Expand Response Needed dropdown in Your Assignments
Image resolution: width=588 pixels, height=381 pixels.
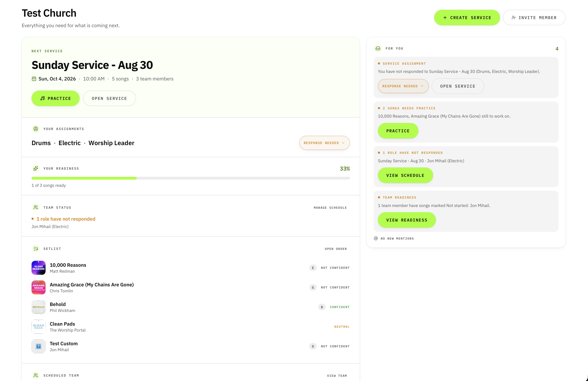(x=324, y=143)
